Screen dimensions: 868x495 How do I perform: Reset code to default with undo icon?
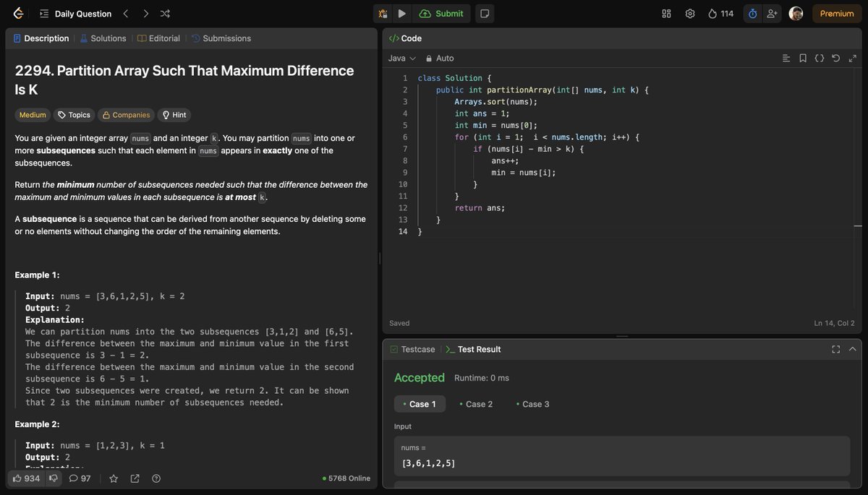(836, 58)
